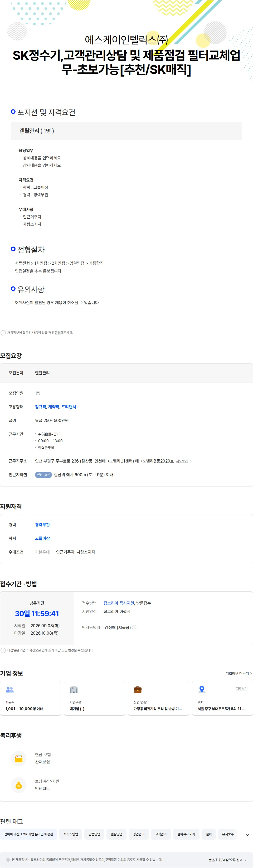The image size is (253, 868).
Task: Click the 기업구분 대기업 card
Action: 94,698
